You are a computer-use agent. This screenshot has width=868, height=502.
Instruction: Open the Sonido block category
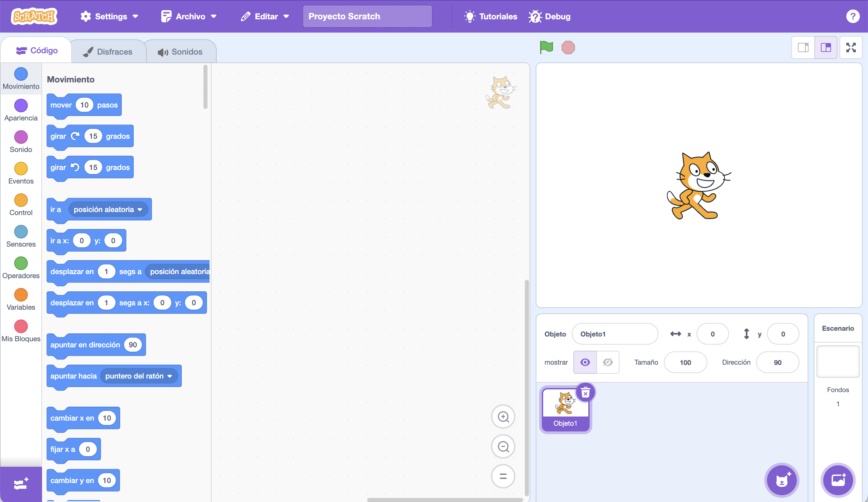20,141
